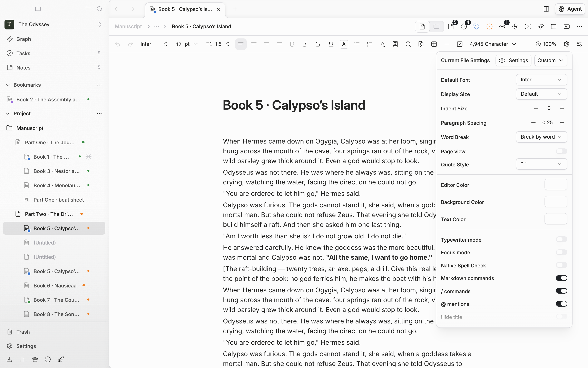This screenshot has height=368, width=588.
Task: Switch to folder view mode
Action: click(x=436, y=27)
